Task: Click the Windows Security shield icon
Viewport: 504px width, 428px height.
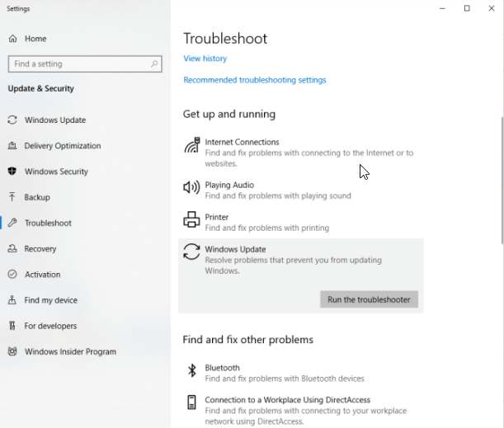Action: [x=12, y=172]
